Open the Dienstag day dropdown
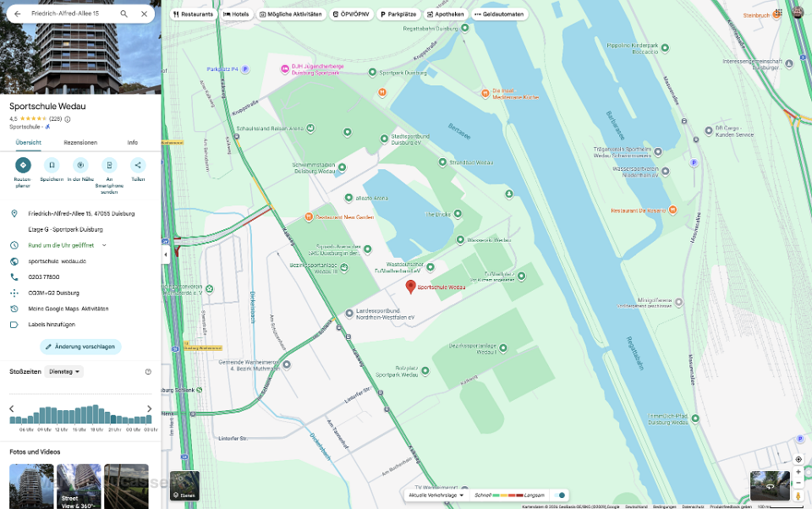Screen dimensions: 812x509 click(x=65, y=371)
